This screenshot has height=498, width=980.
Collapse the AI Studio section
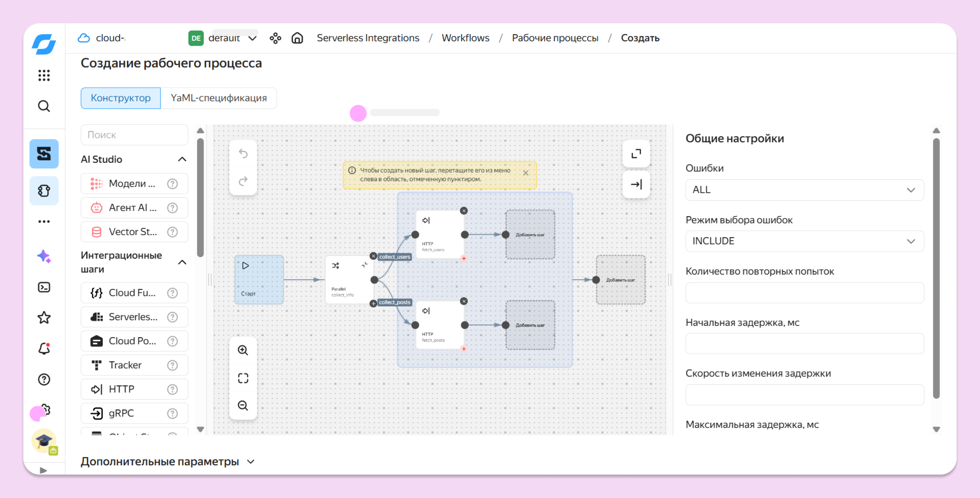pos(182,159)
